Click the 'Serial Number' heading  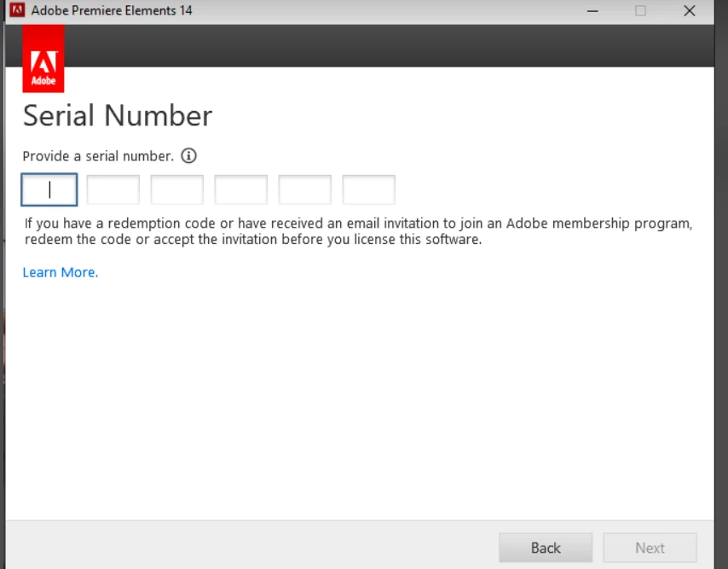118,115
